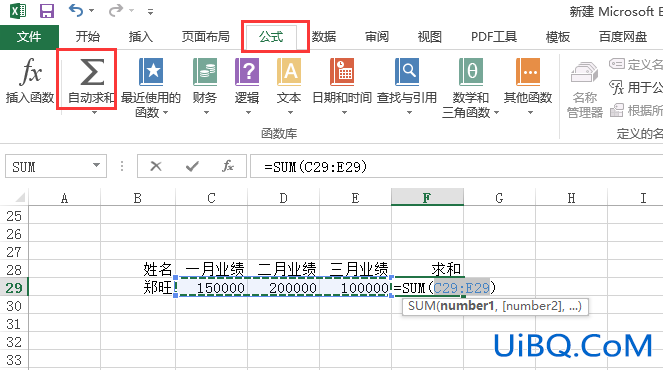Open 日期和时间 functions menu
The height and width of the screenshot is (370, 663).
point(342,87)
